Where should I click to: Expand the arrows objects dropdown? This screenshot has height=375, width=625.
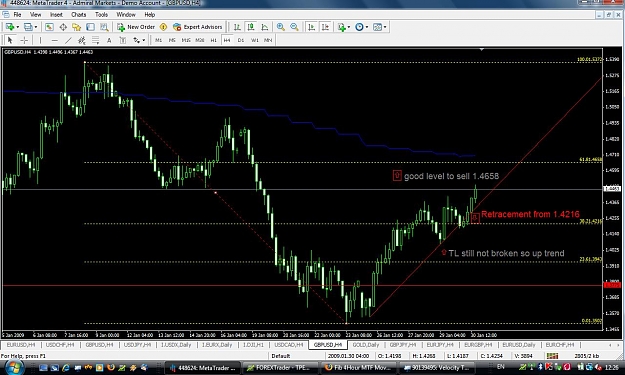coord(143,40)
